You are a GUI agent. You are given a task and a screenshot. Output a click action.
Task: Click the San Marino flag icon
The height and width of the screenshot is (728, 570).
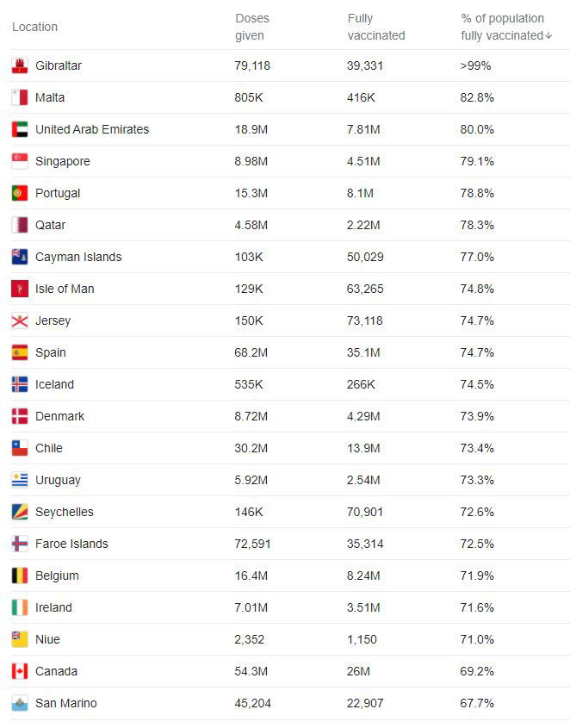pos(20,703)
